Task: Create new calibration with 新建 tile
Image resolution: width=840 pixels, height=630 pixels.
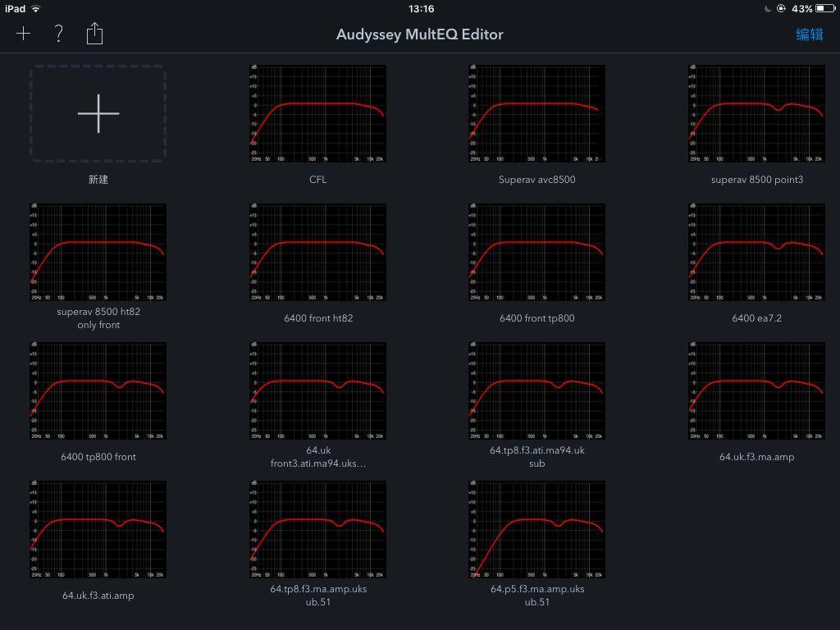Action: [x=98, y=113]
